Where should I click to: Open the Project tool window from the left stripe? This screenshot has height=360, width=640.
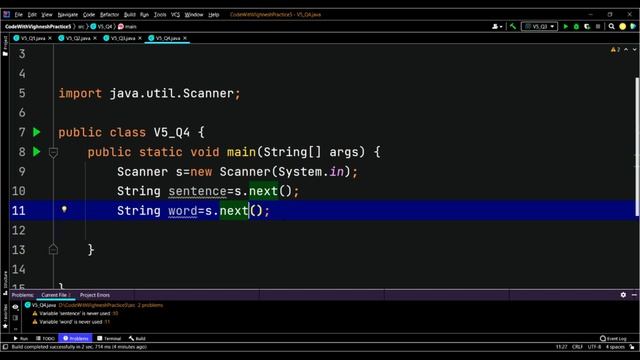5,46
